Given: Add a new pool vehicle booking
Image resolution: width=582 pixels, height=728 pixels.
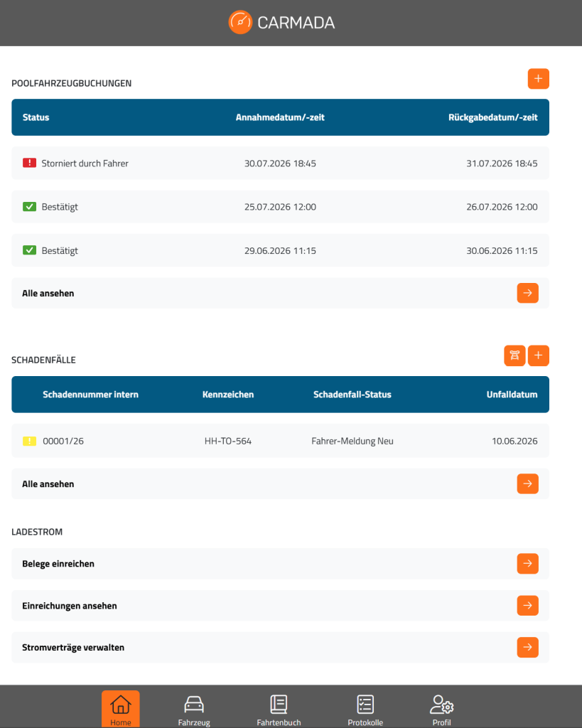Looking at the screenshot, I should click(539, 78).
